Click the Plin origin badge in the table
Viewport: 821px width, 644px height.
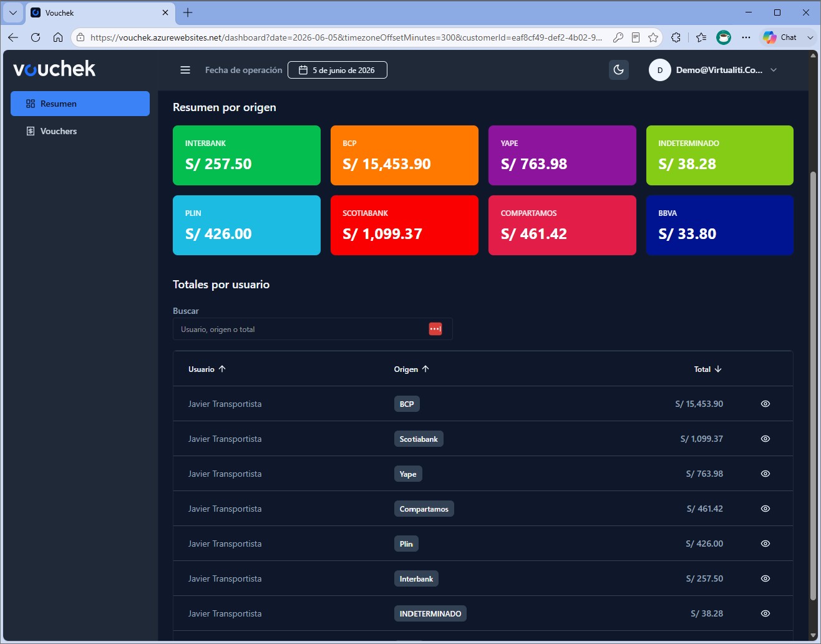tap(406, 544)
